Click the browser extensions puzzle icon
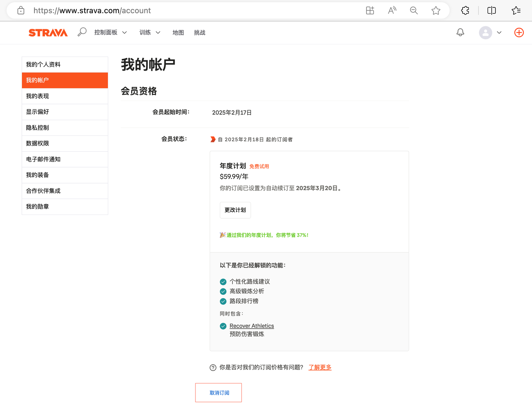 [x=465, y=10]
